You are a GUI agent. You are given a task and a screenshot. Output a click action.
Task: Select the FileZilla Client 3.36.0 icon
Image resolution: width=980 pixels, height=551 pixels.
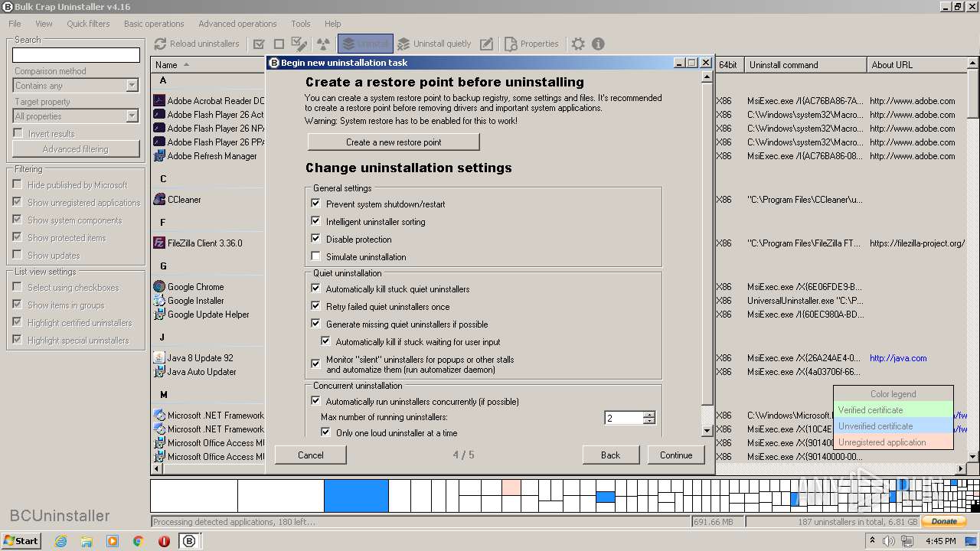159,243
